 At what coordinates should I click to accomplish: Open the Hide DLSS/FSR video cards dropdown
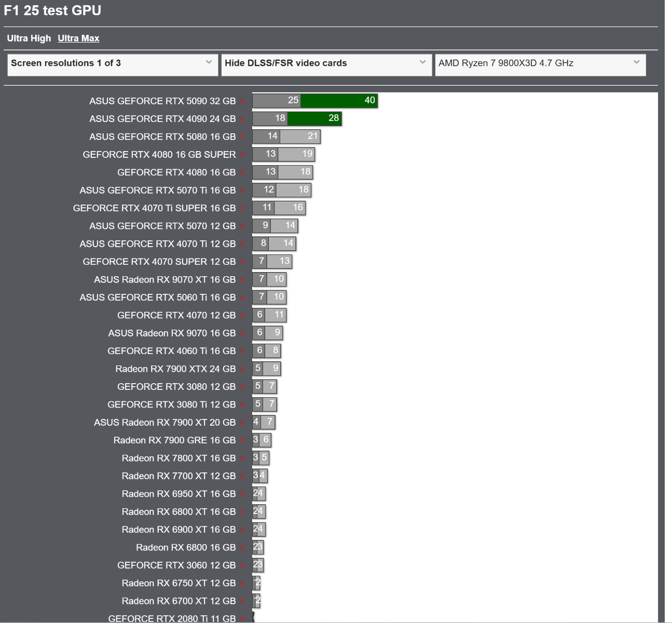pos(326,65)
